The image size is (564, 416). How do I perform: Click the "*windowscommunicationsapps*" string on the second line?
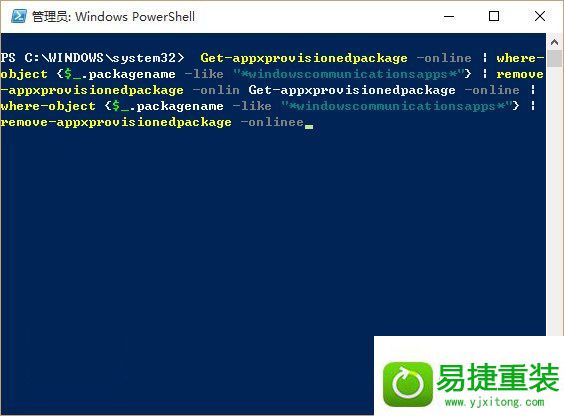pos(347,74)
